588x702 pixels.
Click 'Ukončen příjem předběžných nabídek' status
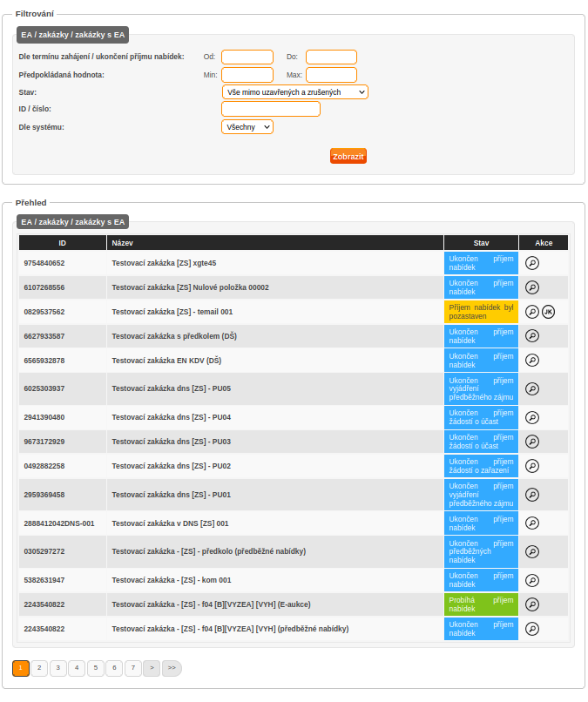click(481, 551)
